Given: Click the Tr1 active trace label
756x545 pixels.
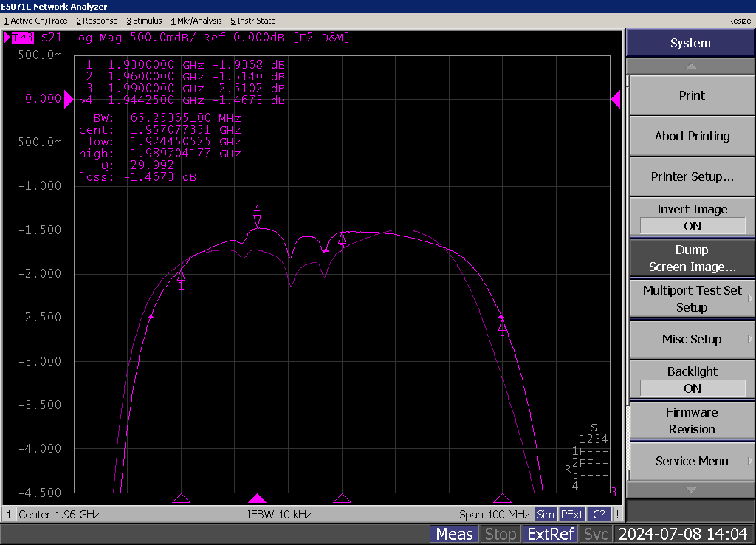Looking at the screenshot, I should (x=22, y=38).
